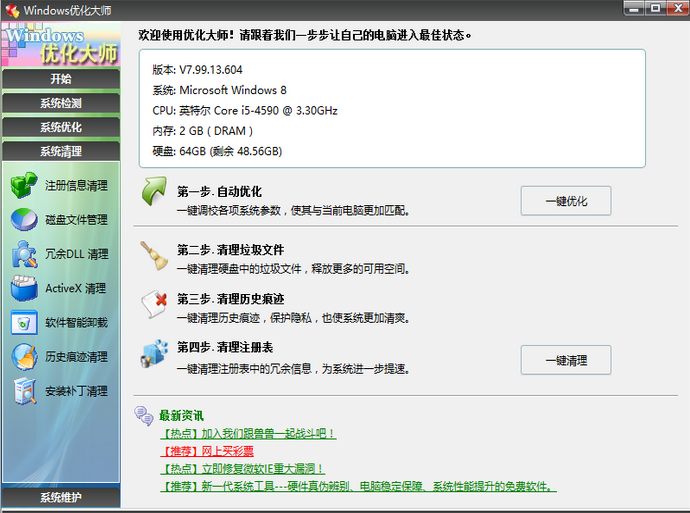Select 软件智能卸载 text label

76,323
